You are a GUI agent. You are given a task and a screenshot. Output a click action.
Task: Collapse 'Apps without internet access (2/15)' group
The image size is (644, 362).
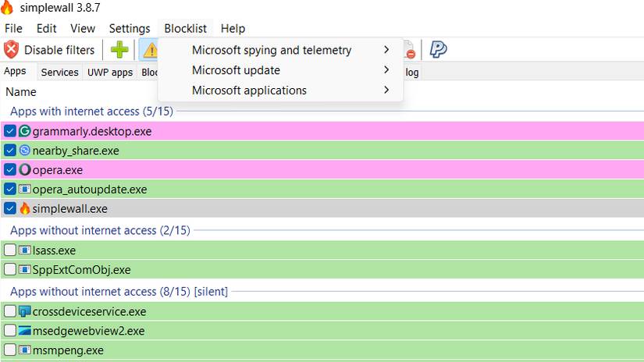coord(100,230)
